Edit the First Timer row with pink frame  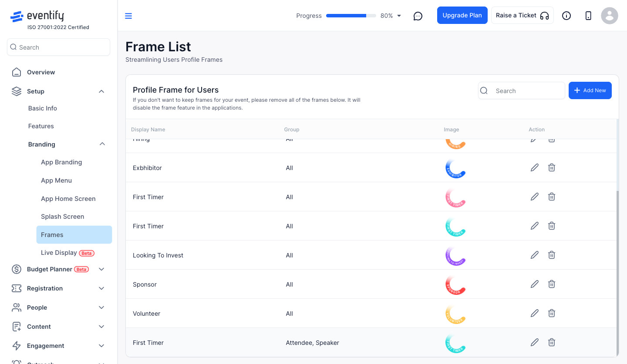[535, 197]
